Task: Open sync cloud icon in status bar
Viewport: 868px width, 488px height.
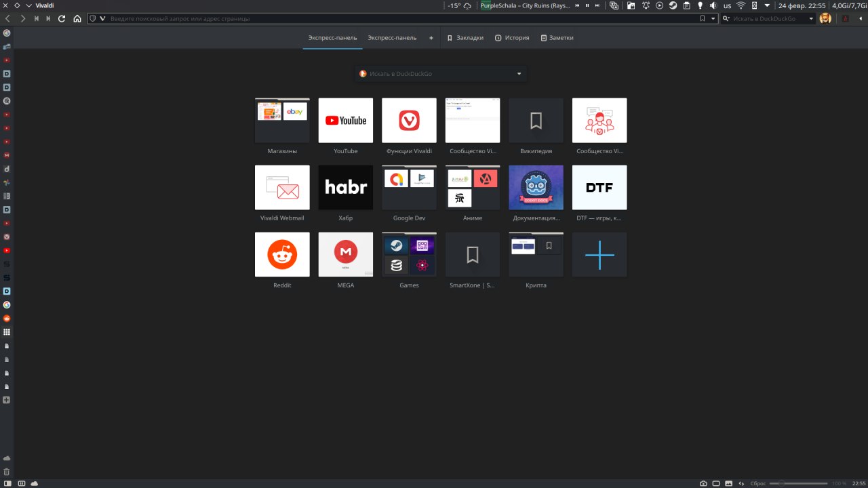Action: coord(35,483)
